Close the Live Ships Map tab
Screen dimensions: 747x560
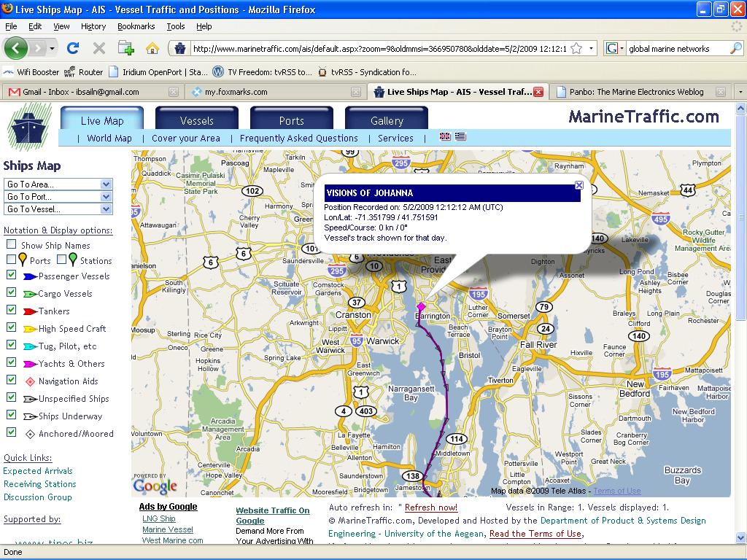tap(538, 92)
